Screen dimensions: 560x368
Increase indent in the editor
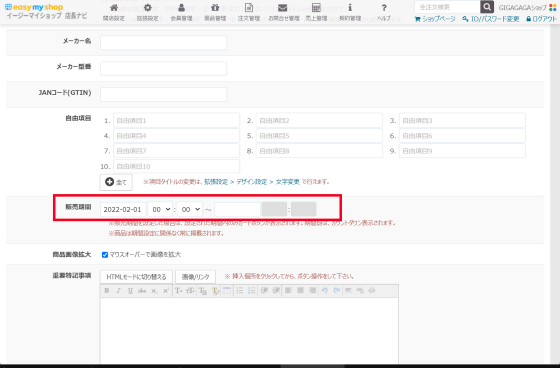(x=276, y=291)
